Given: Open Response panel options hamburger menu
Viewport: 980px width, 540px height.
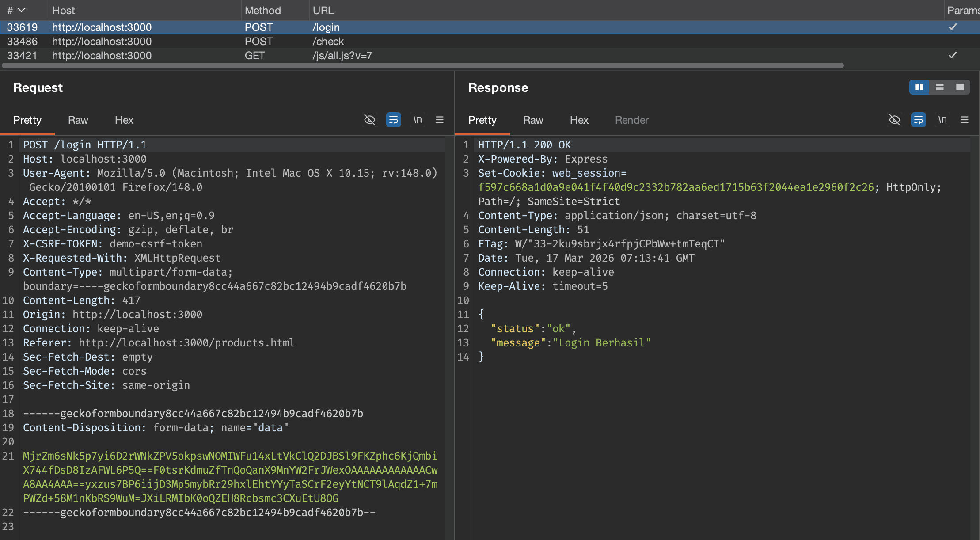Looking at the screenshot, I should (x=964, y=120).
